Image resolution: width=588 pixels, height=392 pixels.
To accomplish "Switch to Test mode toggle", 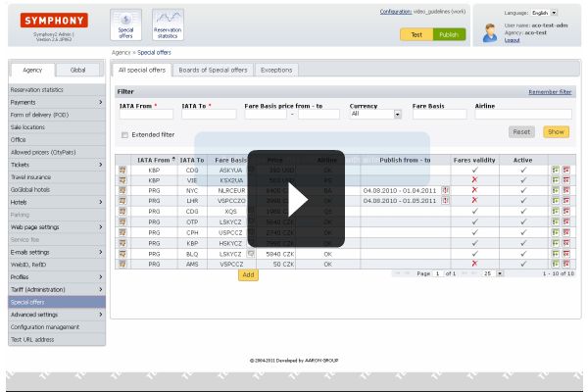I will (x=416, y=34).
